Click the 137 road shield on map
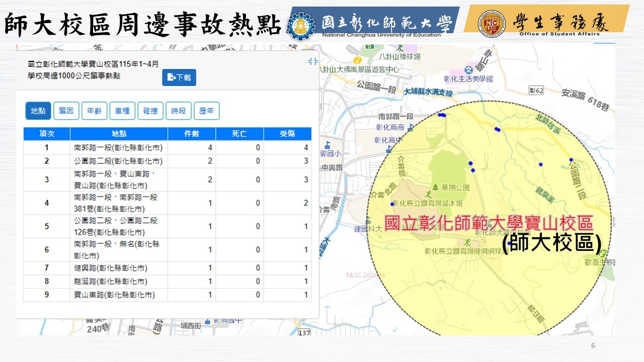 coord(304,333)
